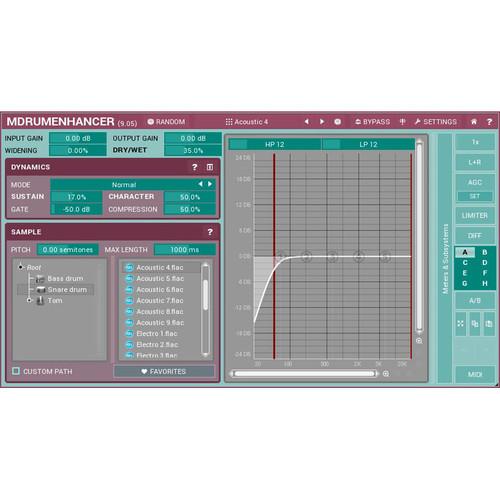
Task: Open help question mark in the title bar
Action: point(489,122)
